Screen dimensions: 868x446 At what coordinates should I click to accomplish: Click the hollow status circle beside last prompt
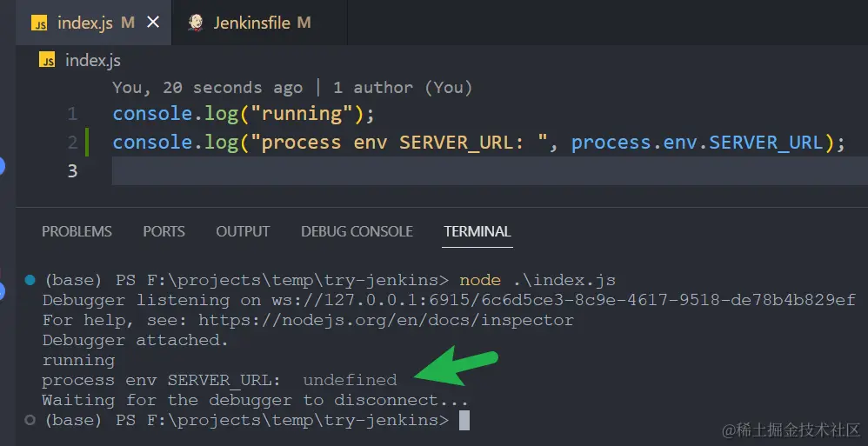[x=30, y=420]
